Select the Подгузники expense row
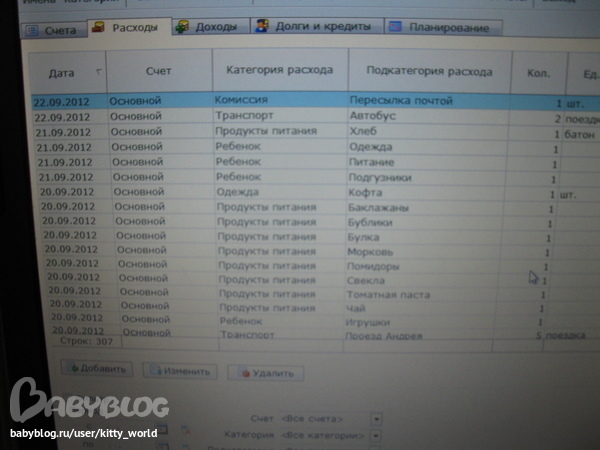 pyautogui.click(x=300, y=177)
